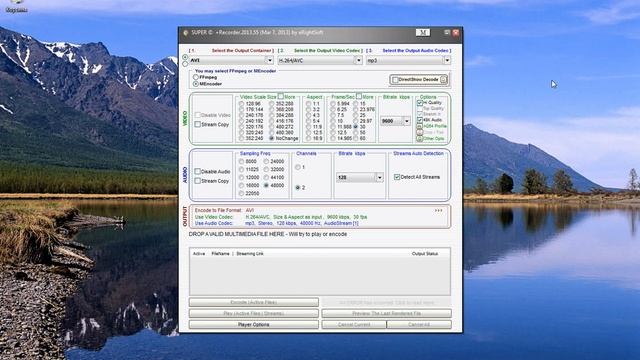Enable the DirectShow Decode checkbox

(x=395, y=80)
